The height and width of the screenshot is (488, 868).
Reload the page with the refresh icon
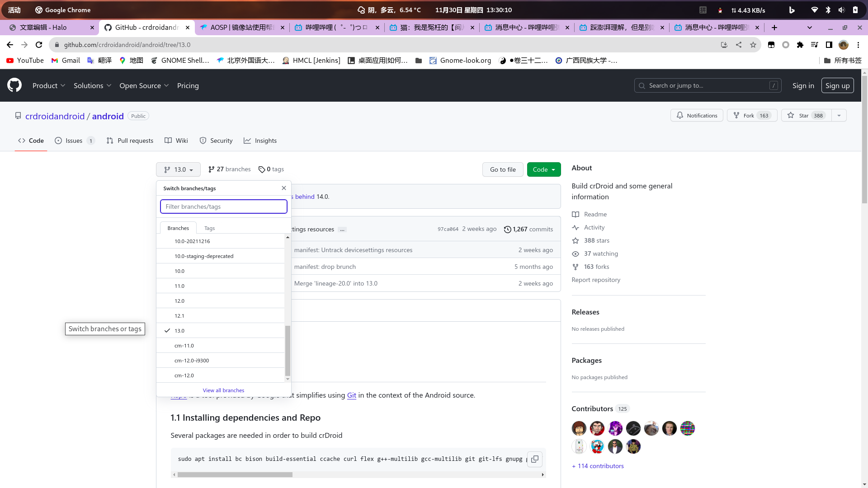39,45
